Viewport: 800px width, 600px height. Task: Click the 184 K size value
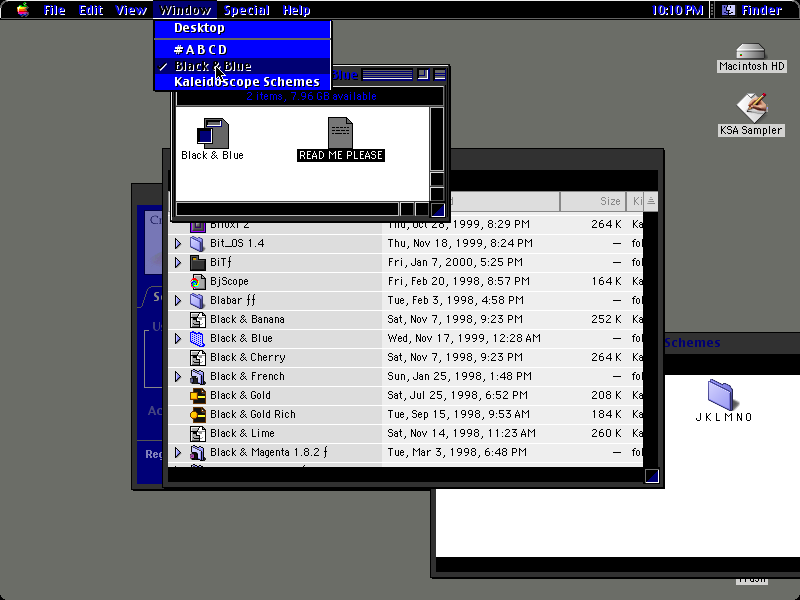point(606,414)
